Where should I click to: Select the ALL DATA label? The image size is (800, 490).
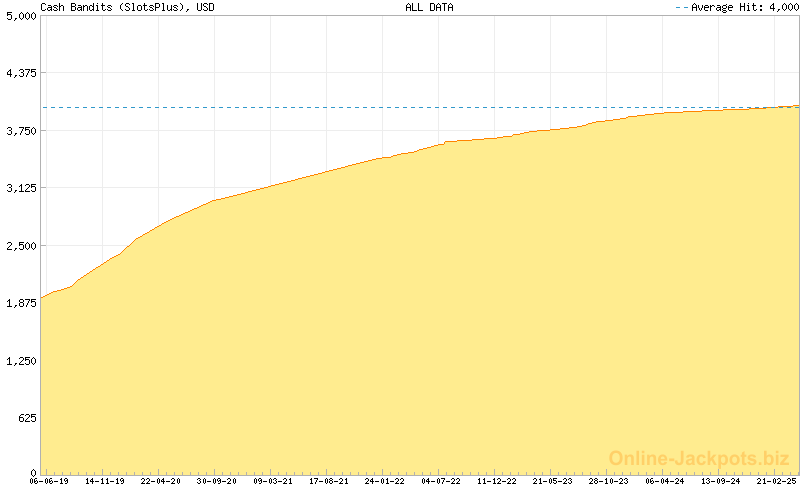point(428,7)
